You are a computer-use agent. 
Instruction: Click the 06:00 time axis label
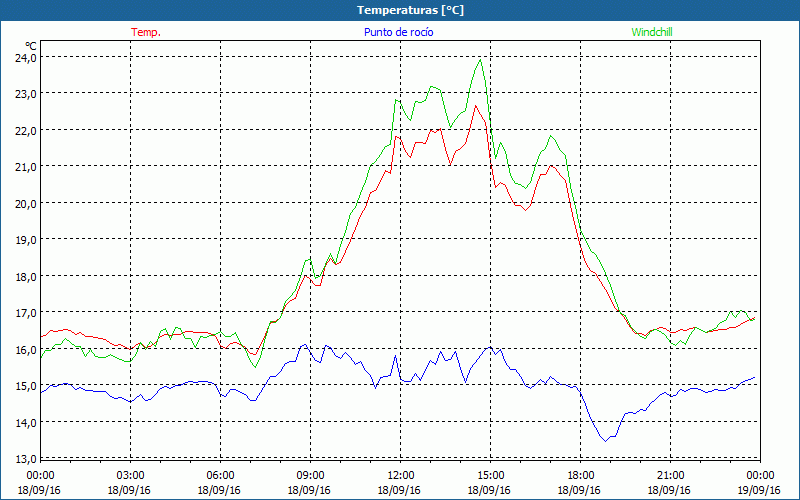coord(220,476)
